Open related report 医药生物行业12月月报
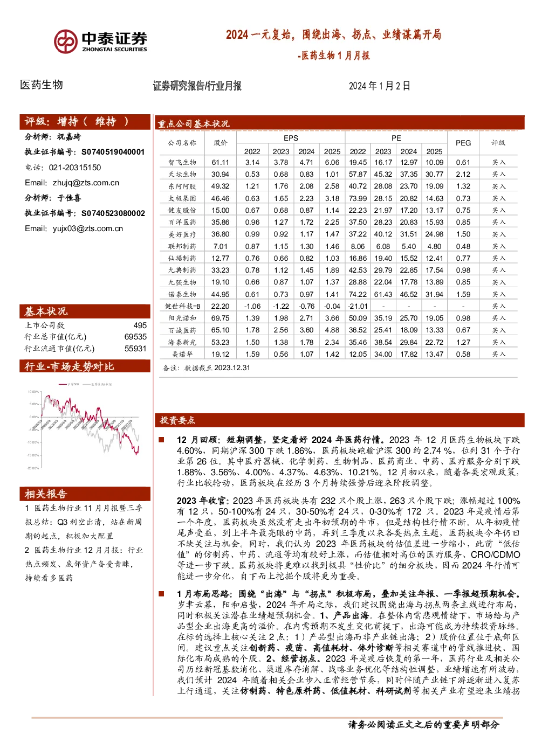The image size is (535, 756). coord(84,564)
